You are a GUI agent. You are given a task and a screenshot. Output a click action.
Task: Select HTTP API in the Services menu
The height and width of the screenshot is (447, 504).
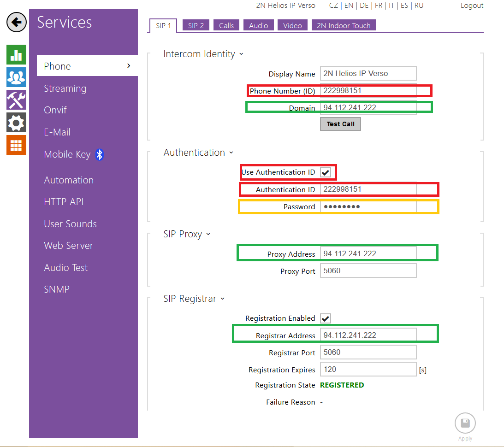[x=64, y=202]
